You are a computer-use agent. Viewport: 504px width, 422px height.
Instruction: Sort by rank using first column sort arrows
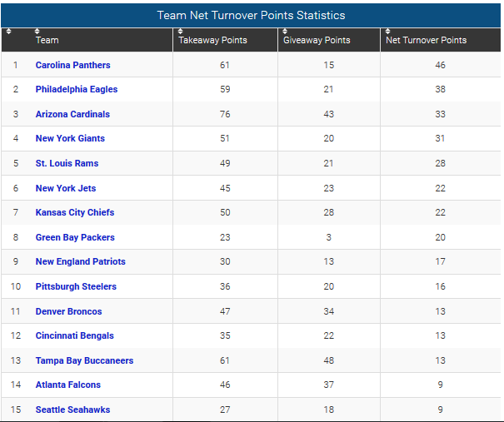pyautogui.click(x=8, y=31)
